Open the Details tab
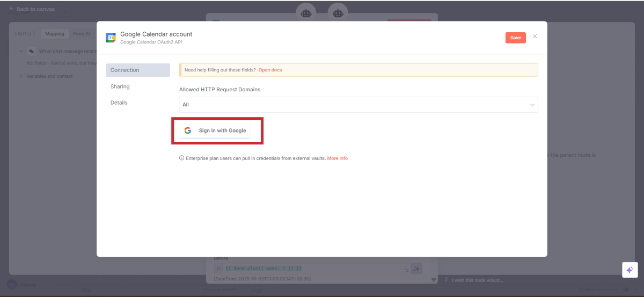 [x=119, y=103]
